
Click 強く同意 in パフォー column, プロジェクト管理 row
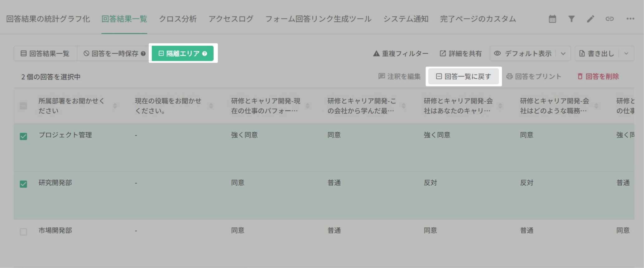(x=244, y=135)
